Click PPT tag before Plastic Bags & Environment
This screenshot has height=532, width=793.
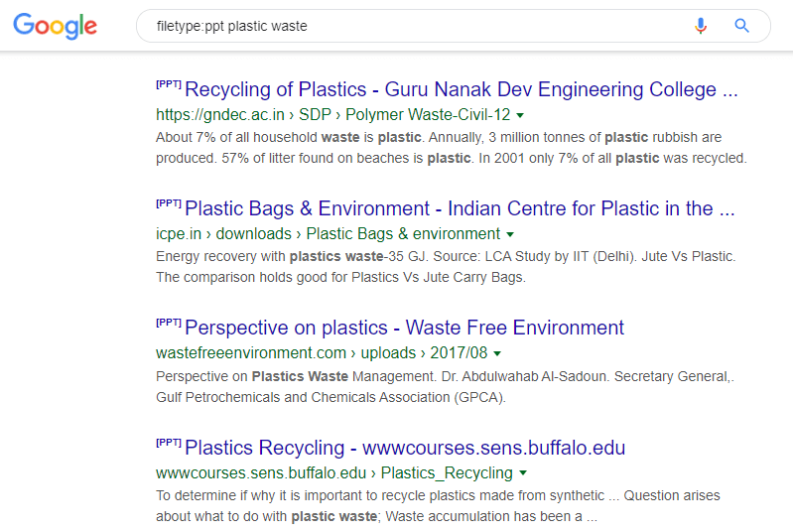tap(169, 203)
